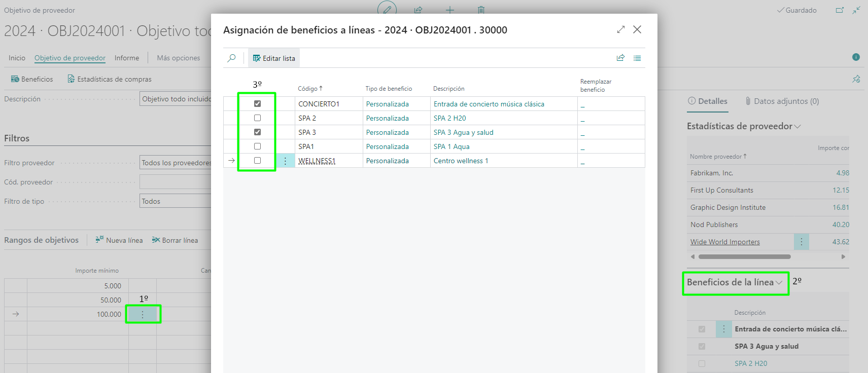Screen dimensions: 868x373
Task: Open Wide World Importers link
Action: [725, 242]
